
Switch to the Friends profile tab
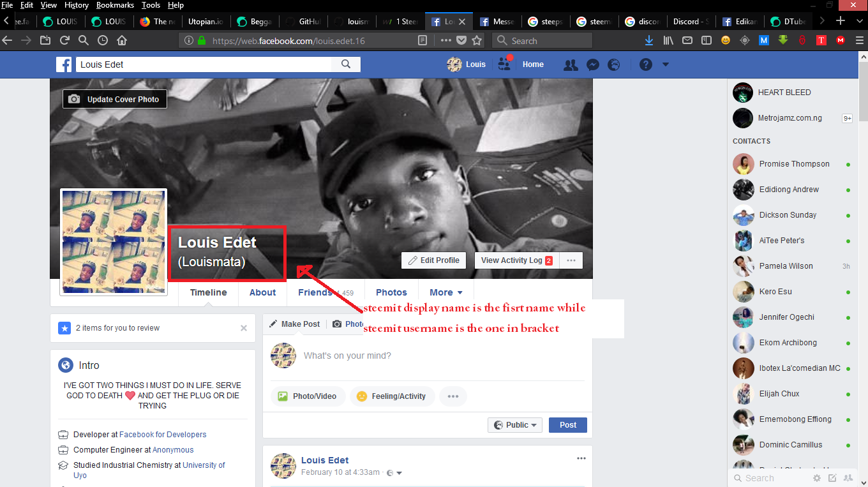[325, 292]
